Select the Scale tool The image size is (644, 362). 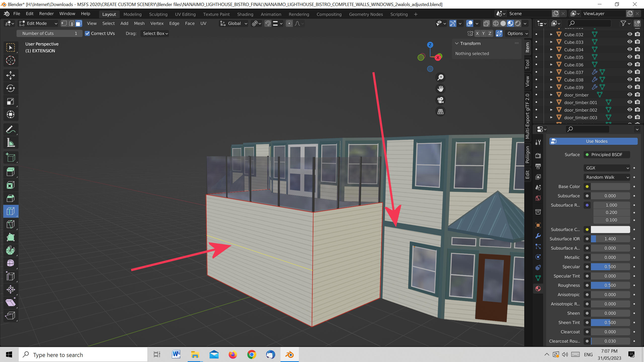tap(11, 101)
